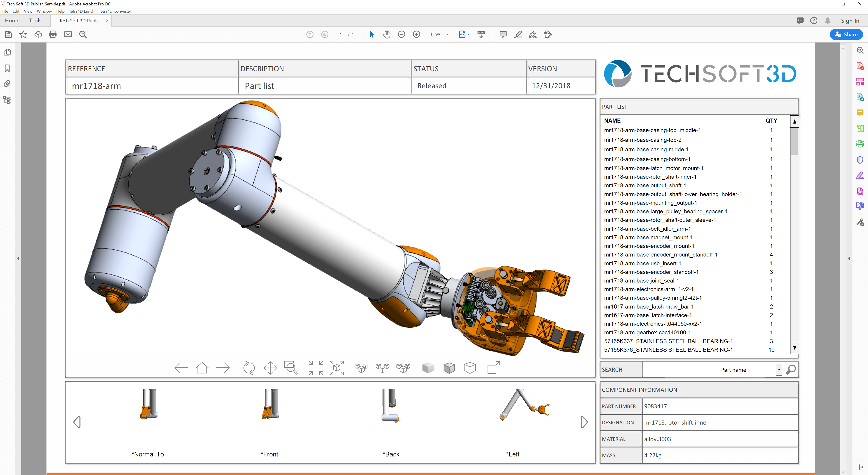Click the Zoom In plus icon
This screenshot has width=868, height=475.
pyautogui.click(x=416, y=34)
